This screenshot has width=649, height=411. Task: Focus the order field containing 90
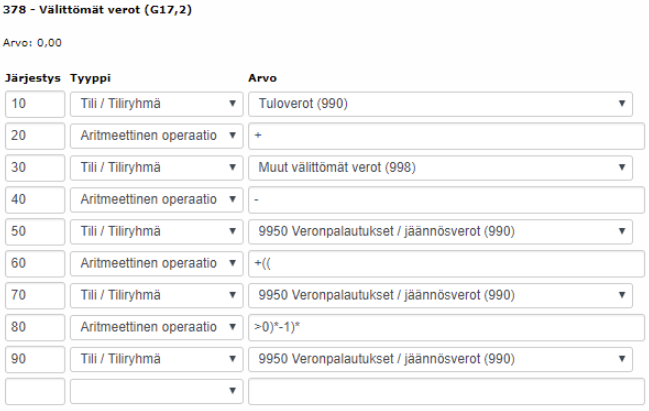35,359
